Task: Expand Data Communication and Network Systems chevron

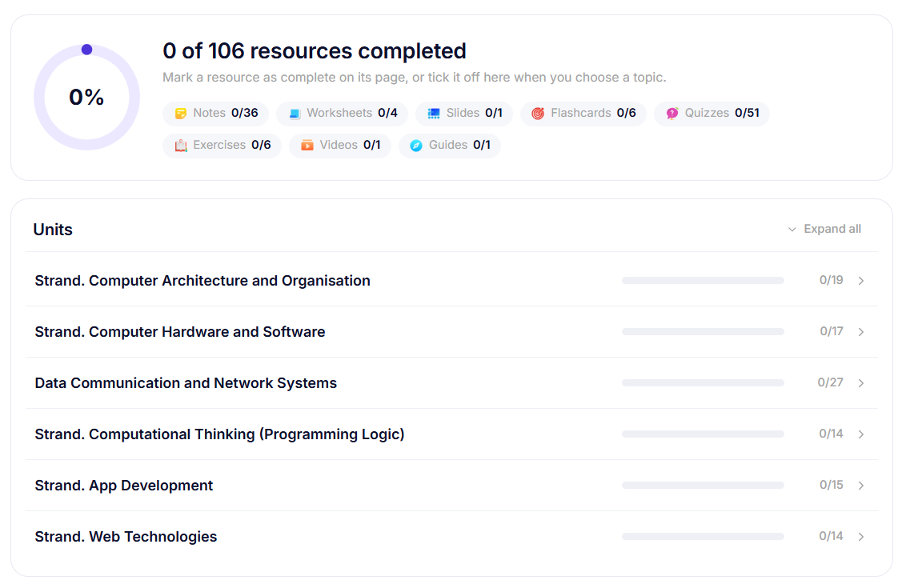Action: point(861,383)
